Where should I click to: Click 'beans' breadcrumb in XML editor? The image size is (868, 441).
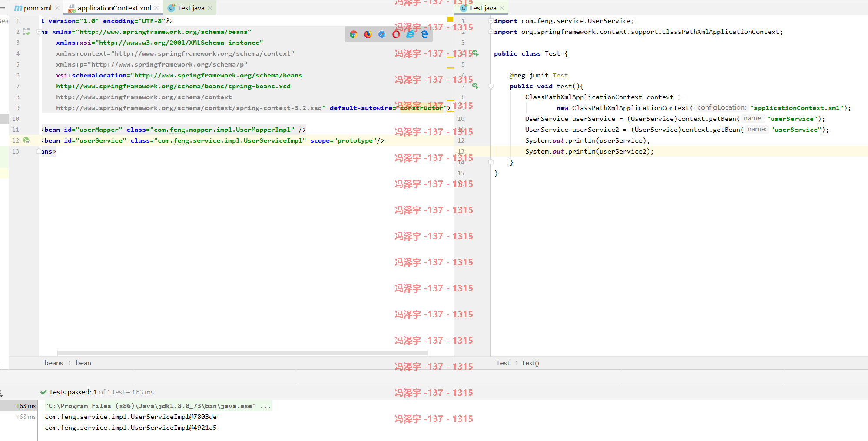(x=53, y=363)
